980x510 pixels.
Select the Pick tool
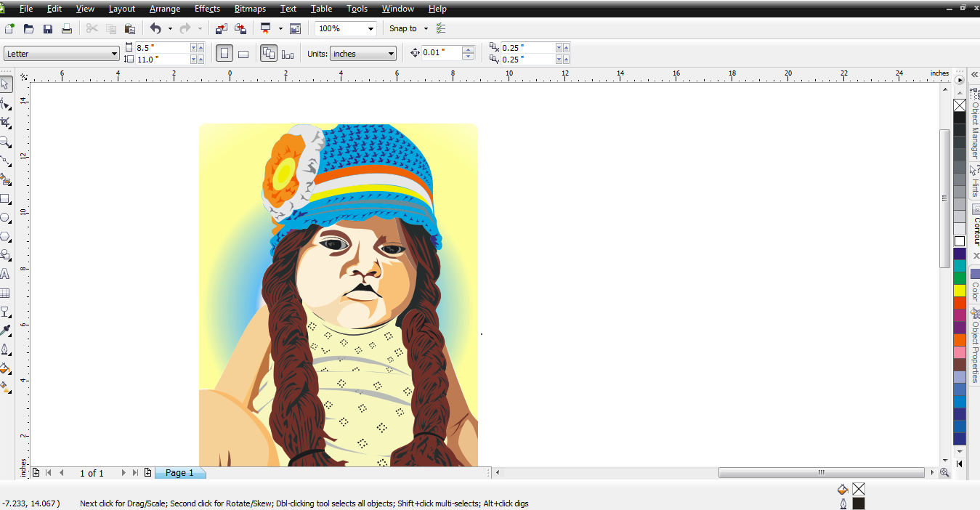tap(7, 84)
